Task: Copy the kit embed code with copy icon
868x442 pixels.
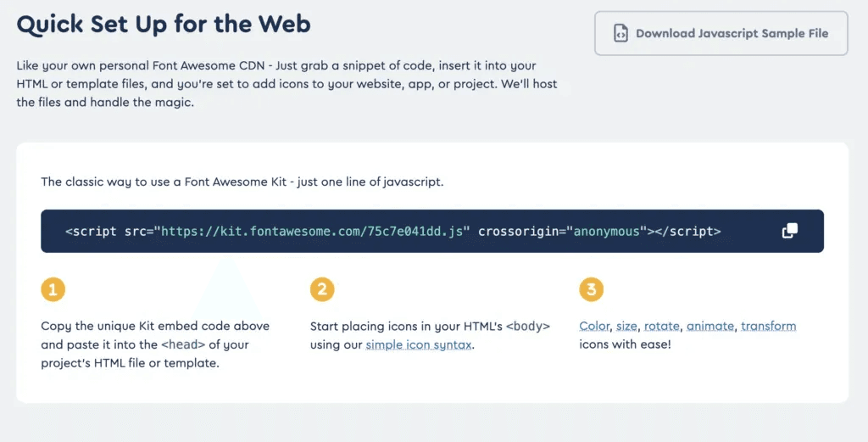Action: 789,231
